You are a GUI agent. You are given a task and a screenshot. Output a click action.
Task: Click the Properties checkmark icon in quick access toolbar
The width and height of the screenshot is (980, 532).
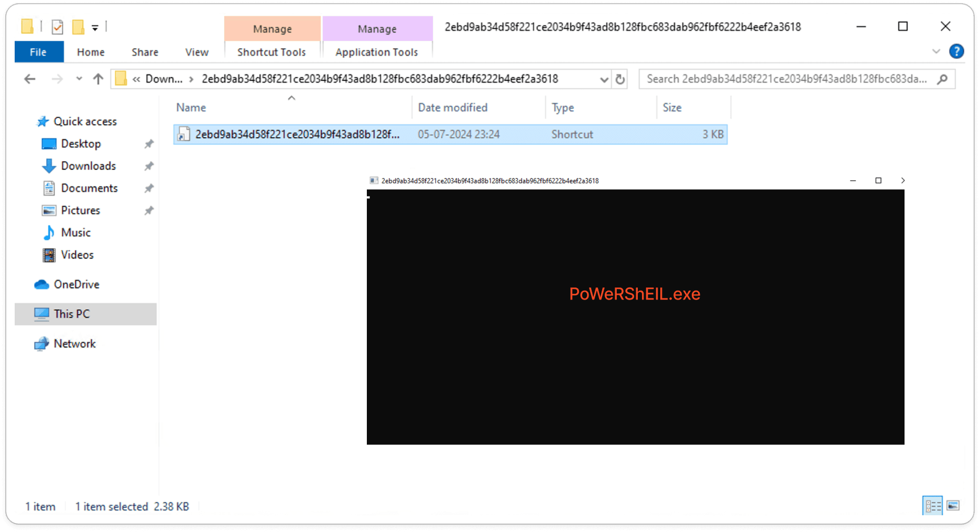(x=58, y=27)
